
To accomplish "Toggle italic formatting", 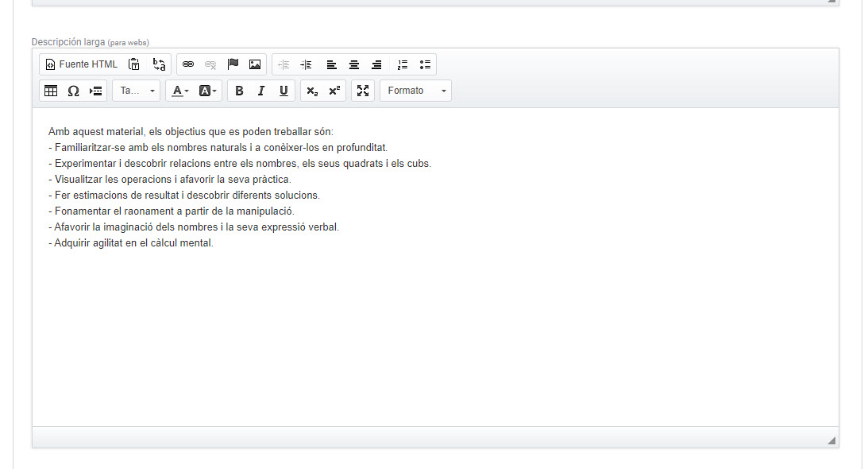I will [x=261, y=91].
